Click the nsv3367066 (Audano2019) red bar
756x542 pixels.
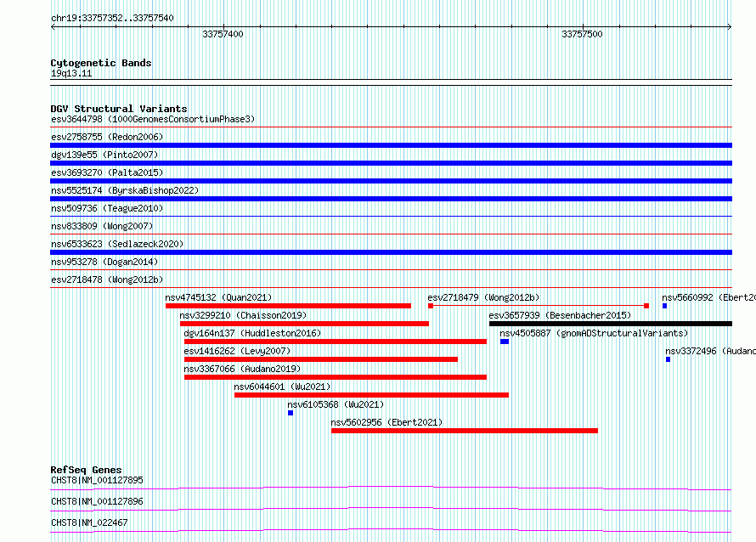[x=335, y=377]
